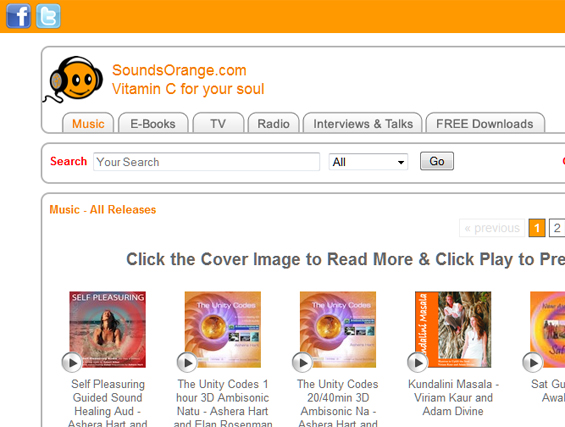This screenshot has width=565, height=427.
Task: Go to pagination page 2
Action: [x=557, y=228]
